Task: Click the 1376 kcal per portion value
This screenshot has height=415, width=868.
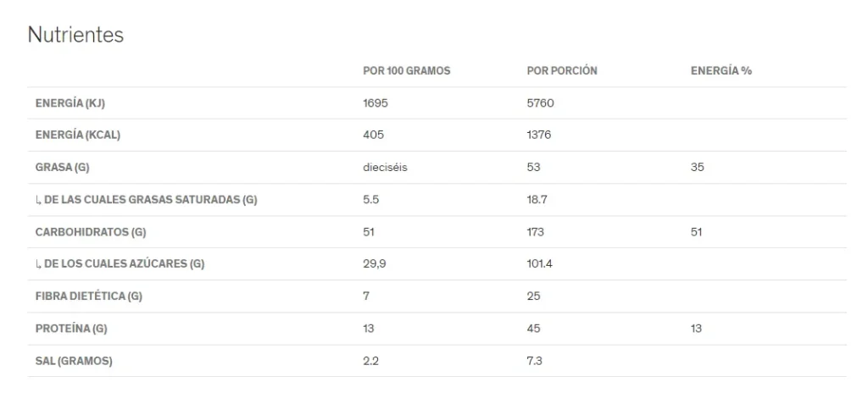Action: pos(538,135)
